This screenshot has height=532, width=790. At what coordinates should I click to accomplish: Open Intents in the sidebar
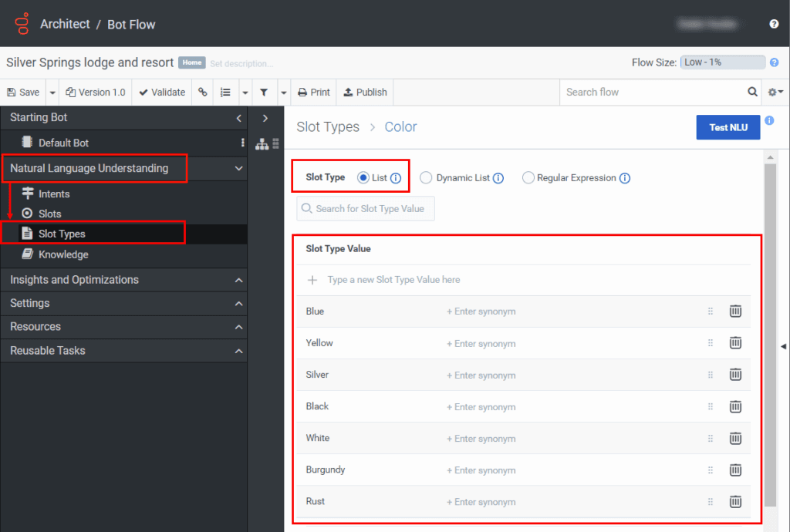point(54,194)
